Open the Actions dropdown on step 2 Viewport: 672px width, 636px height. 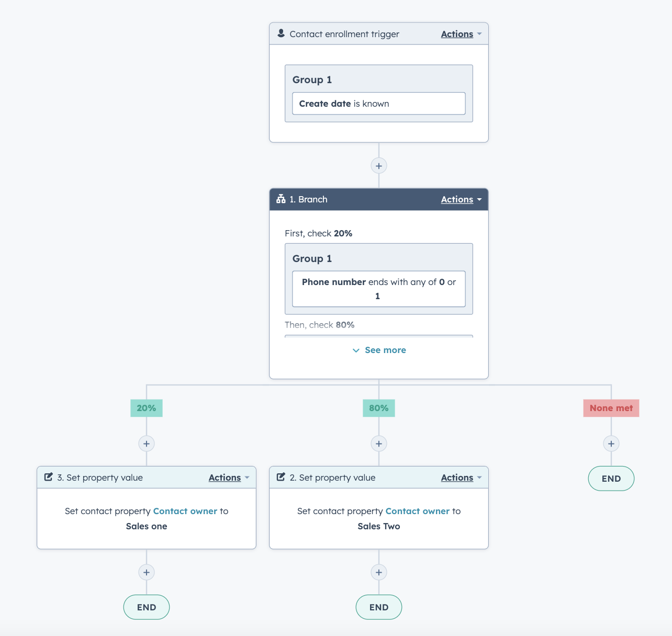pyautogui.click(x=457, y=477)
